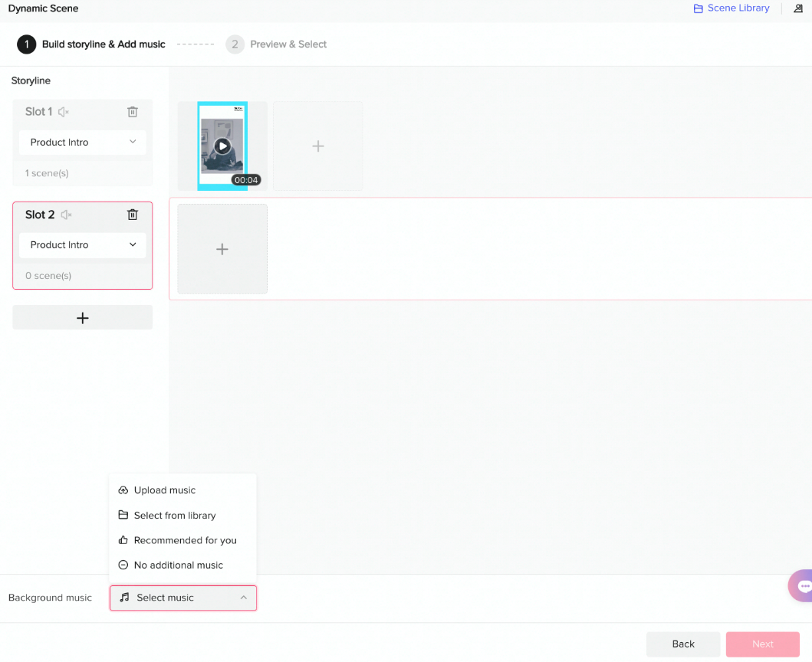
Task: Collapse the Select music dropdown
Action: coord(244,598)
